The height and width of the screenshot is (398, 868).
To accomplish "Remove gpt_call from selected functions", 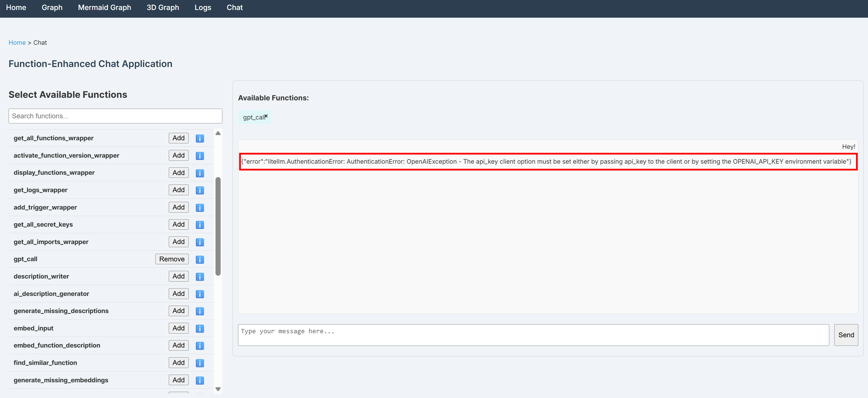I will (172, 259).
